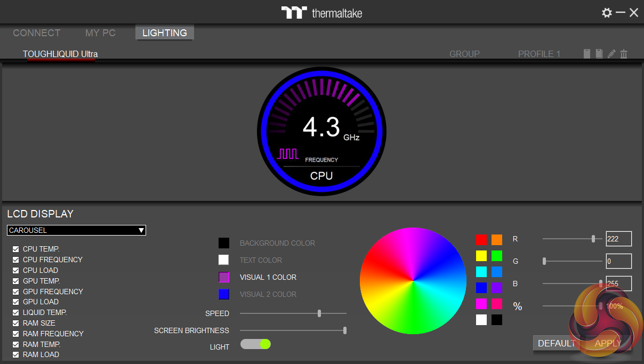Click the R value input field showing 222
Image resolution: width=644 pixels, height=364 pixels.
pyautogui.click(x=619, y=239)
